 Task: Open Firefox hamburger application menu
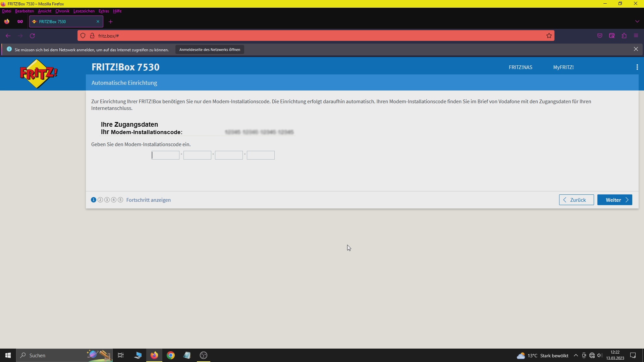click(x=636, y=36)
